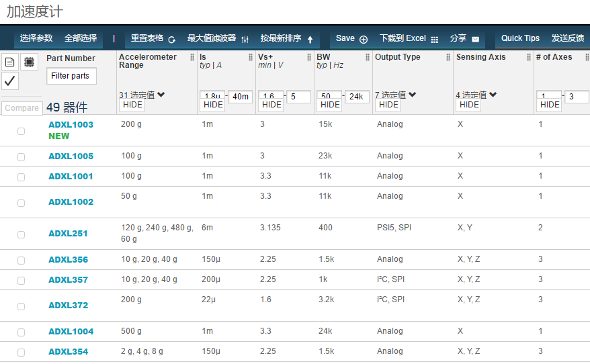Click 选择参数 in the toolbar

(36, 38)
